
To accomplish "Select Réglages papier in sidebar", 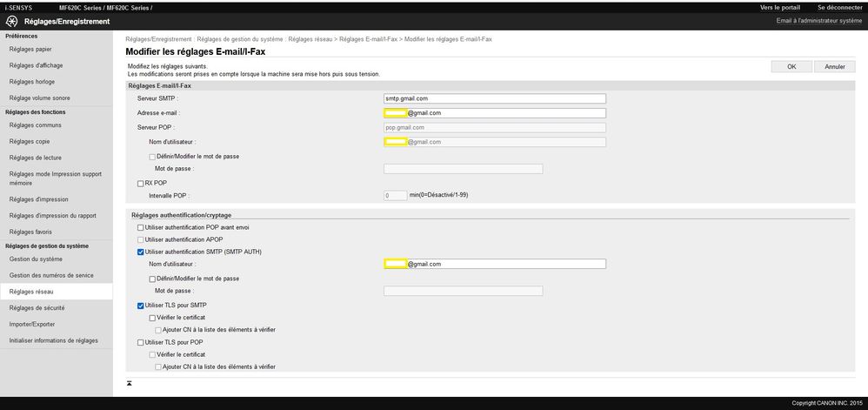I will pyautogui.click(x=30, y=50).
